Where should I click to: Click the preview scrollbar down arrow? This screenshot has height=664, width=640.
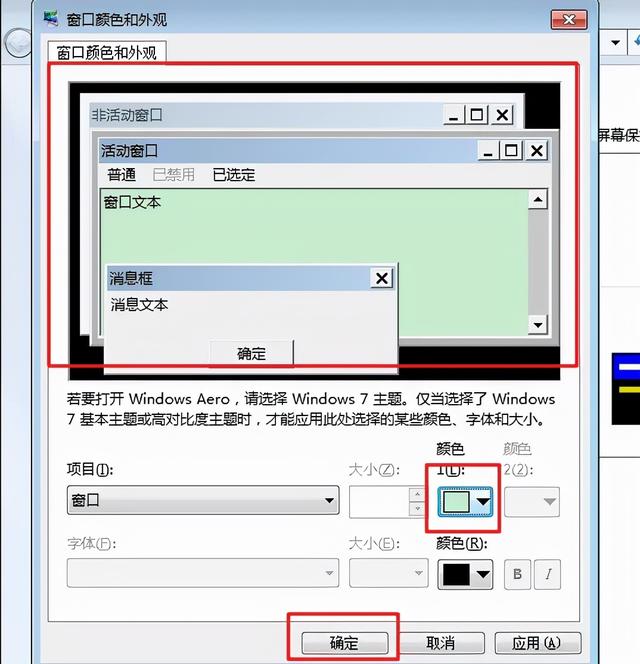pyautogui.click(x=538, y=325)
